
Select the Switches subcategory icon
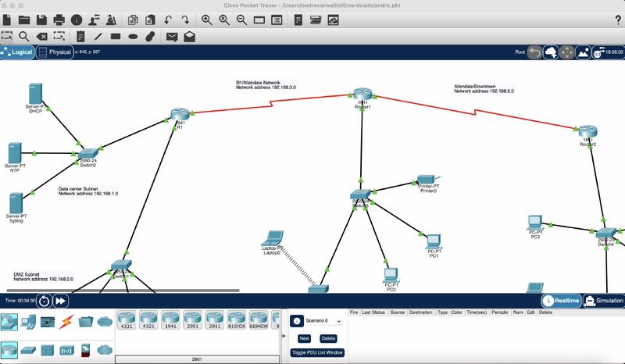click(28, 351)
